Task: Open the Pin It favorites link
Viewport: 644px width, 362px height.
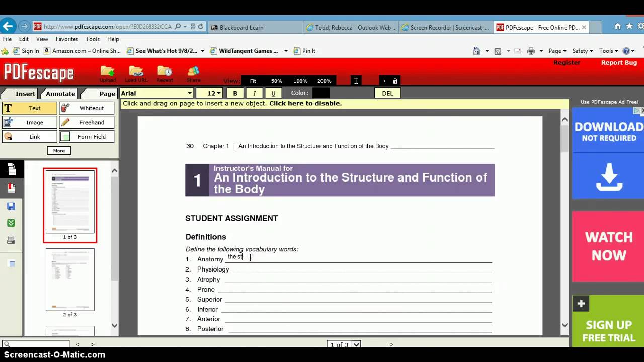Action: (305, 51)
